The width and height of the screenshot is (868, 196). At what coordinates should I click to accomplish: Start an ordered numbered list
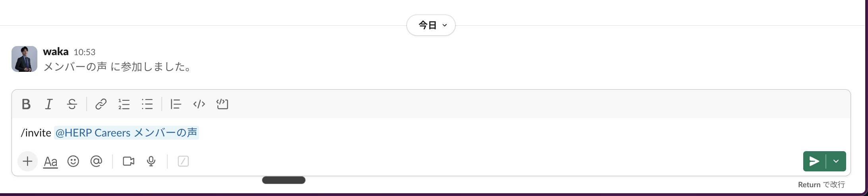[124, 104]
